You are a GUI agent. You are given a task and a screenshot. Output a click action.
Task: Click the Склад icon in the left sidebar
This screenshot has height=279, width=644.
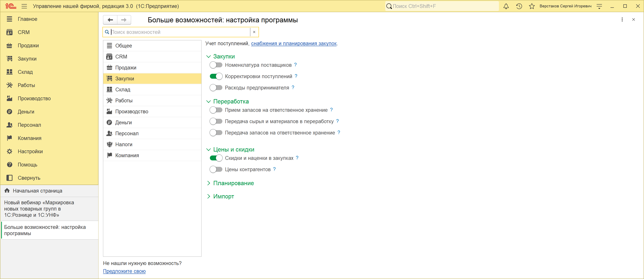[9, 72]
